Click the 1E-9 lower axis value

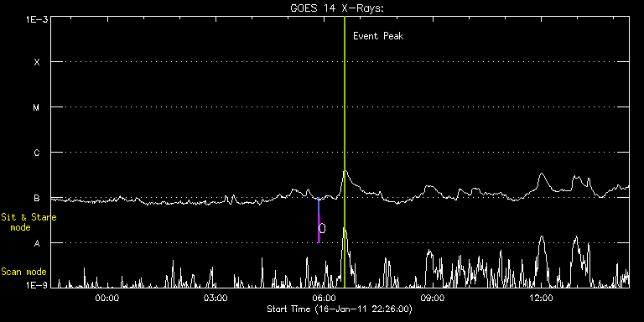coord(37,284)
